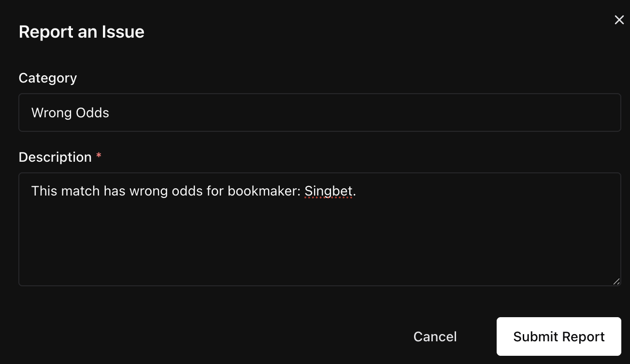Click the misspelled word Singbet

(x=329, y=191)
